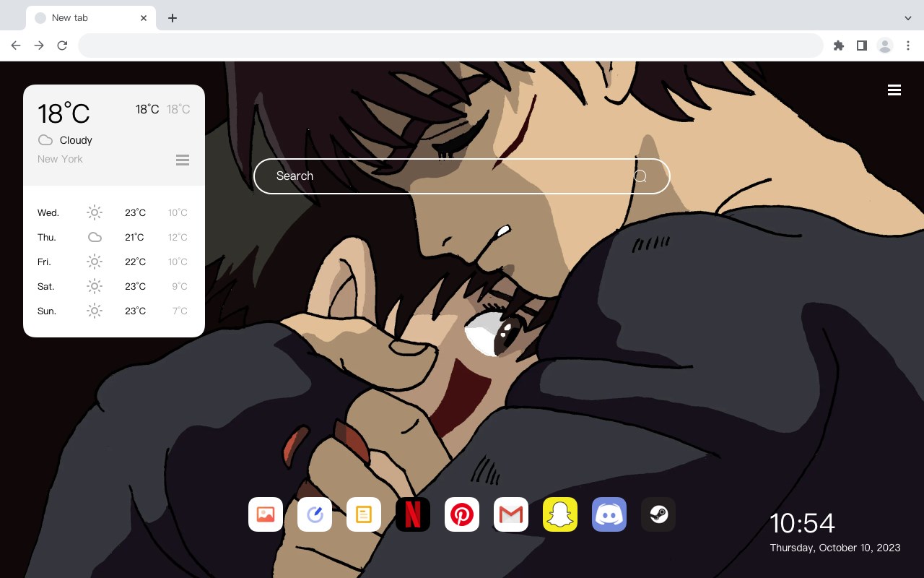Viewport: 924px width, 578px height.
Task: Click Saturday's 9°C low temperature
Action: pyautogui.click(x=180, y=286)
